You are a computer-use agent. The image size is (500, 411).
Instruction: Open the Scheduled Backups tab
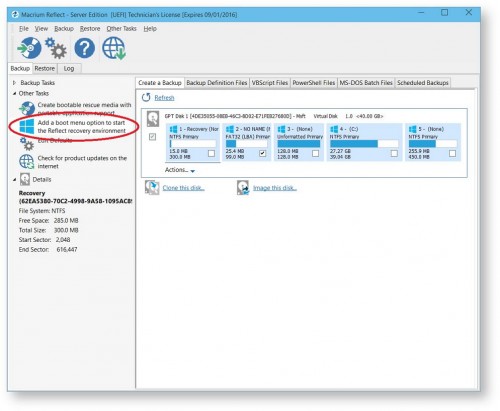[423, 83]
